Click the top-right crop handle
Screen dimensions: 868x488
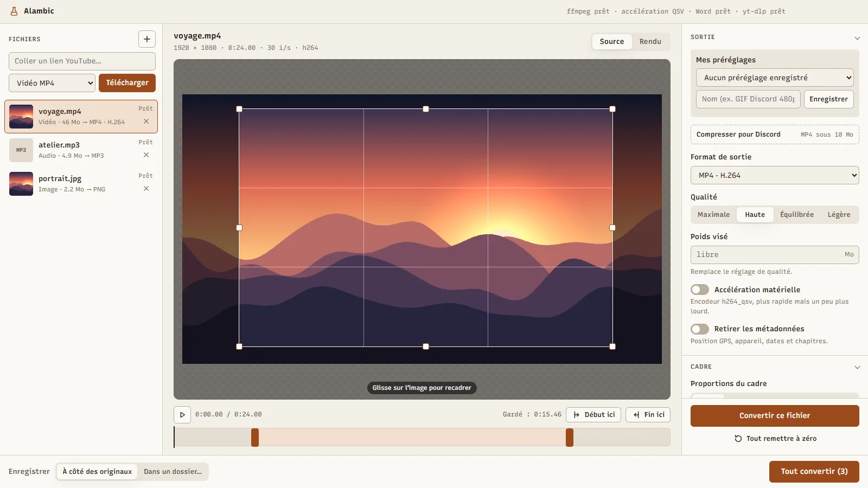point(612,109)
